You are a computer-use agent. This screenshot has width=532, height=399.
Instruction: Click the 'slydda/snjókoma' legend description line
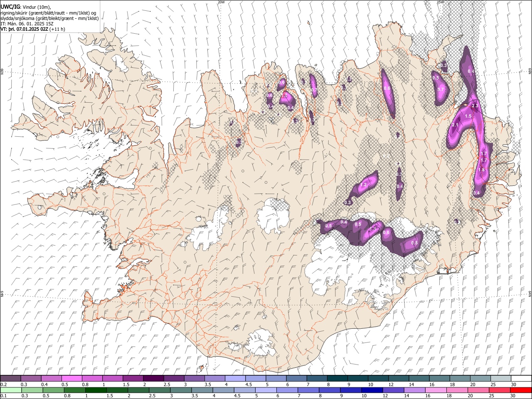pos(49,18)
